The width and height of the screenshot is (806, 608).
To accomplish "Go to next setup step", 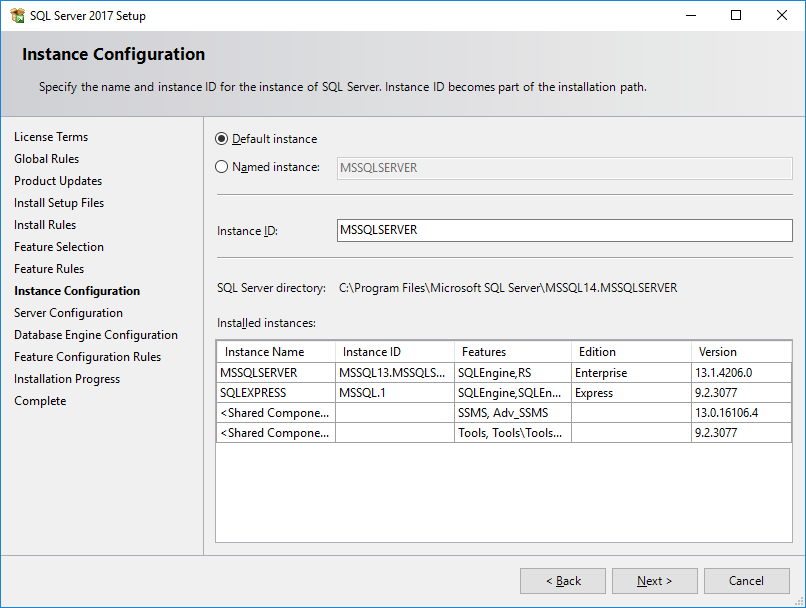I will pos(654,581).
